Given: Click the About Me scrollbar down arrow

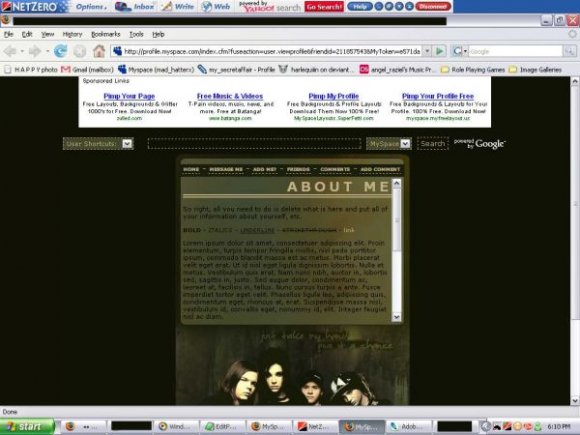Looking at the screenshot, I should [x=397, y=317].
